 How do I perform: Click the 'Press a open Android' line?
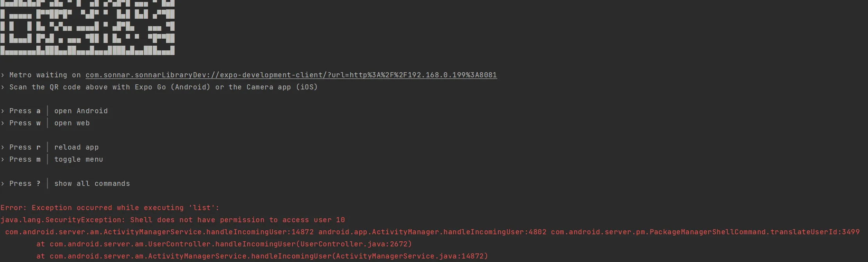(x=54, y=111)
